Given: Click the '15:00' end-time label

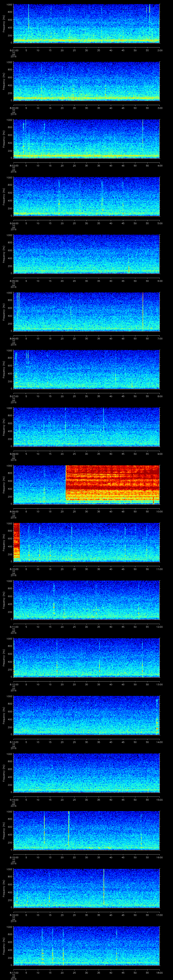Looking at the screenshot, I should click(159, 799).
